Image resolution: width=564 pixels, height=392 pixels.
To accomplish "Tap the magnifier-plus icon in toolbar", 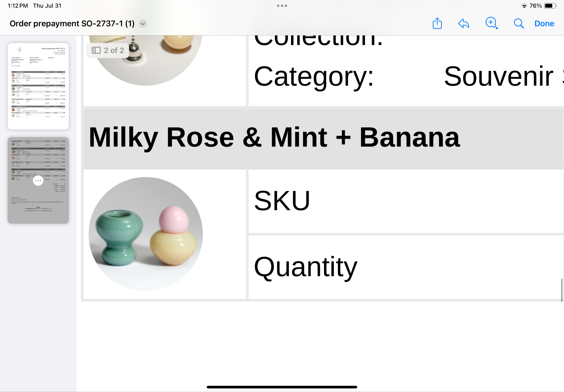I will click(x=491, y=23).
